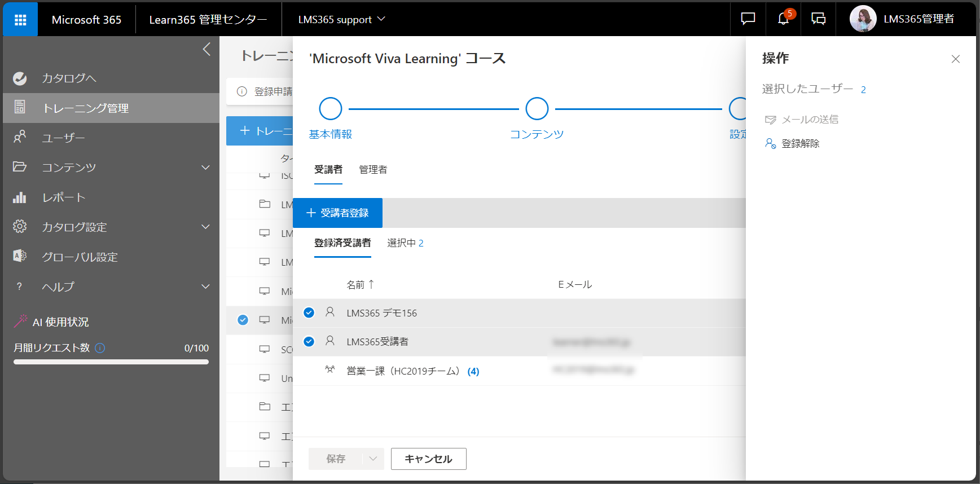Click the メールの送信 envelope icon
The image size is (980, 484).
point(771,120)
